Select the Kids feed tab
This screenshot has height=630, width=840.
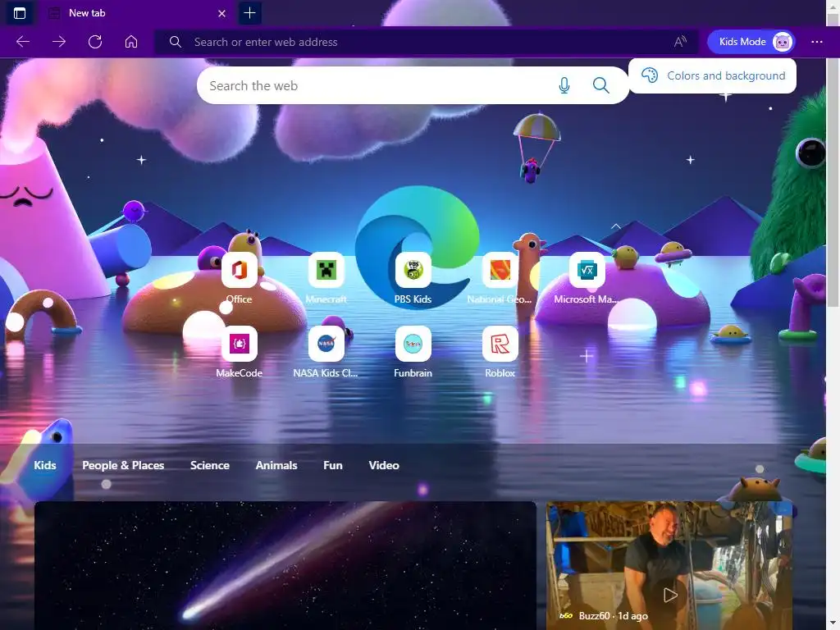[45, 465]
